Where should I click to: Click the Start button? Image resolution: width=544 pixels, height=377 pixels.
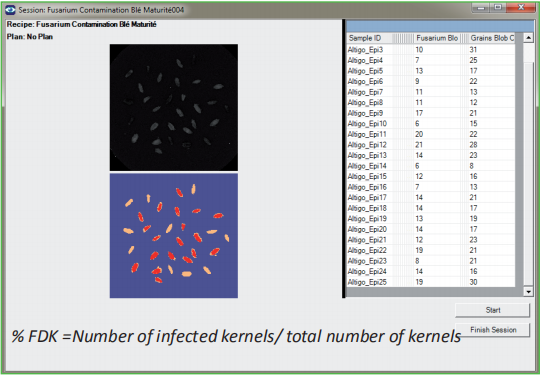(x=493, y=310)
